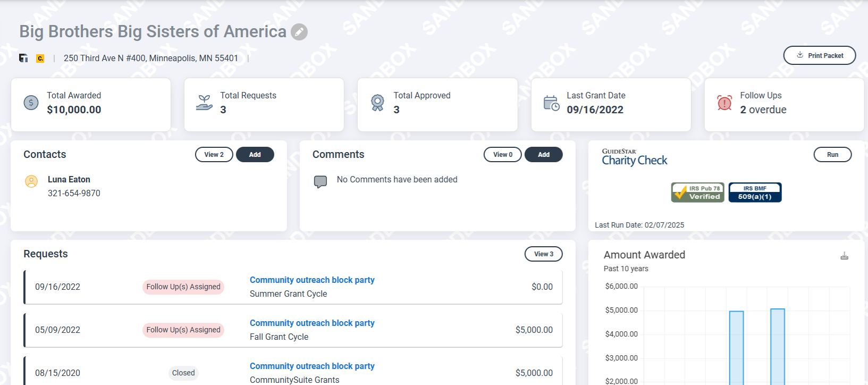The image size is (868, 385).
Task: Click 2 overdue follow ups text
Action: click(x=763, y=110)
